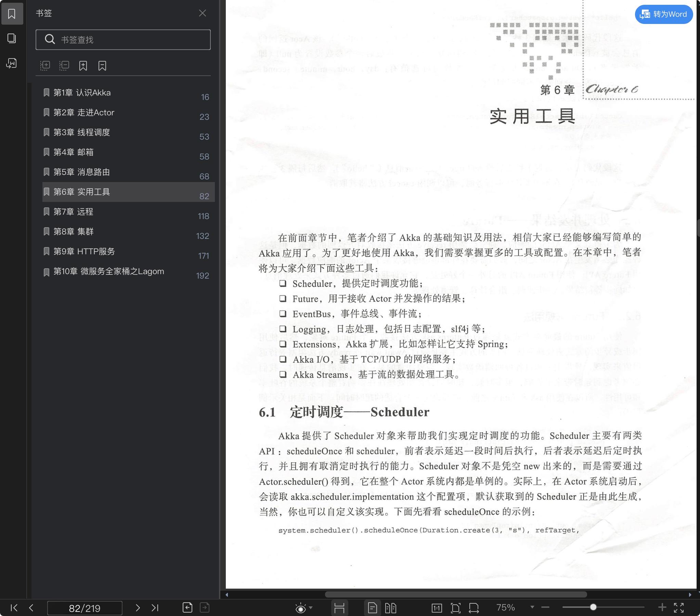
Task: Fit page to width
Action: pyautogui.click(x=474, y=608)
